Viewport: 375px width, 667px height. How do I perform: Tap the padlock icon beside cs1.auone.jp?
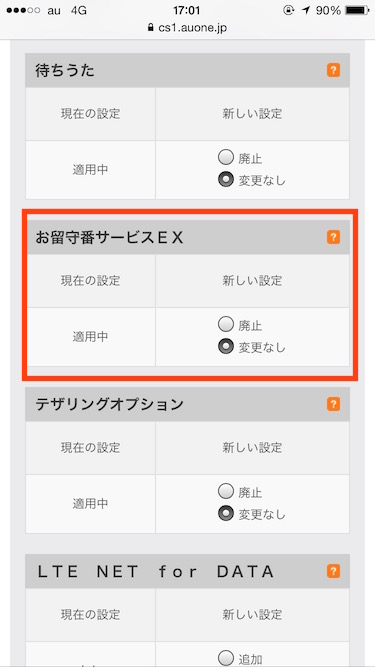pyautogui.click(x=150, y=28)
